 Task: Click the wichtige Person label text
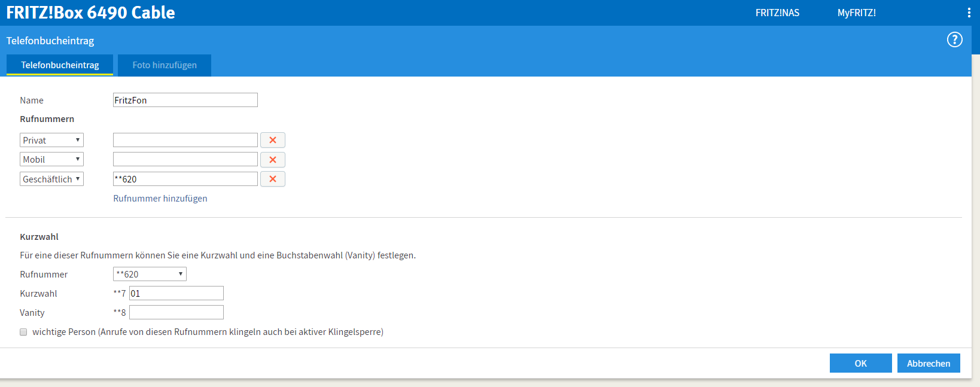pos(208,332)
